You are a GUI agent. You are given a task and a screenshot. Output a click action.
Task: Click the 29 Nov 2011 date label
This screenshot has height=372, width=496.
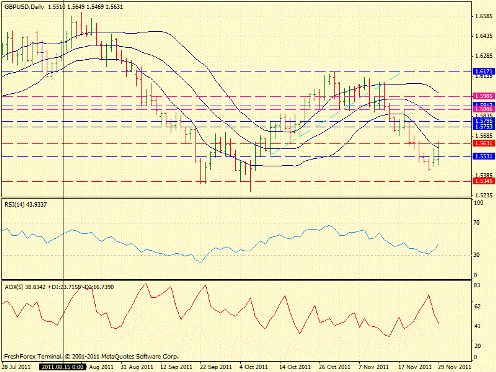click(454, 367)
